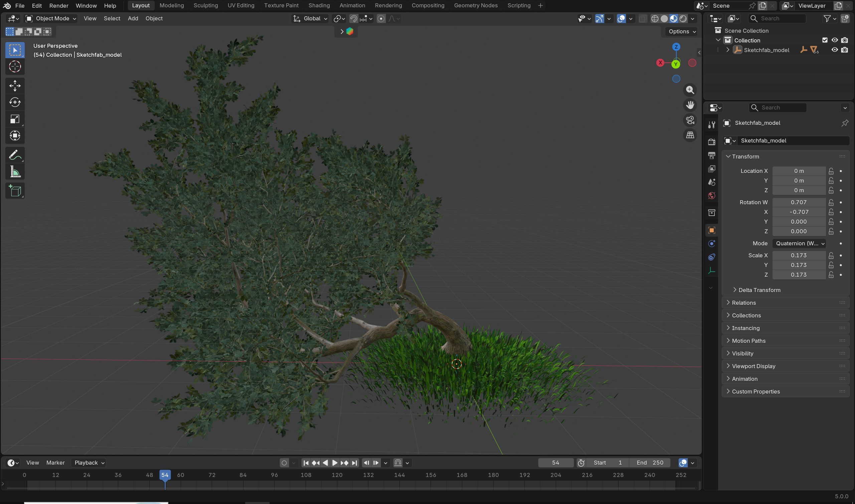Click the Z axis on navigation gizmo

coord(676,47)
